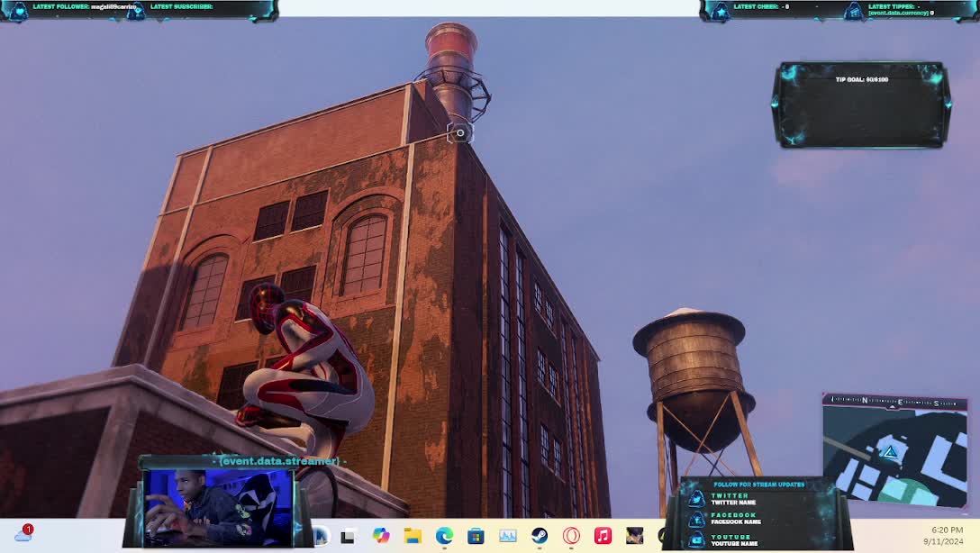
Task: Launch Copilot from the taskbar
Action: click(x=381, y=536)
